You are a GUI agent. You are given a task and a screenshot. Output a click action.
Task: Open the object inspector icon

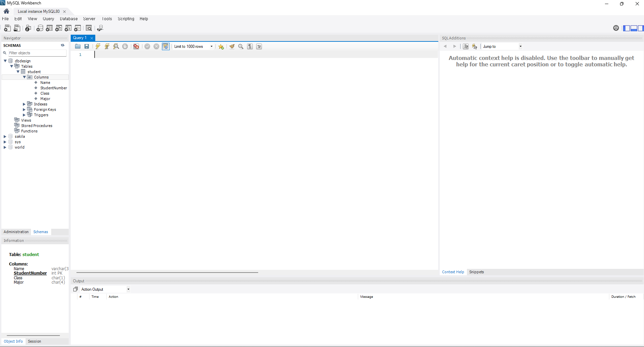(28, 28)
